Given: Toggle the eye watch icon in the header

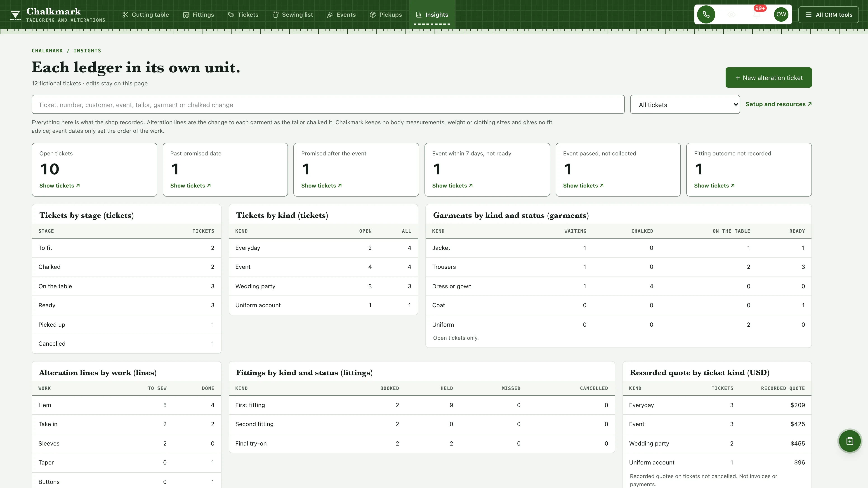Looking at the screenshot, I should click(731, 14).
